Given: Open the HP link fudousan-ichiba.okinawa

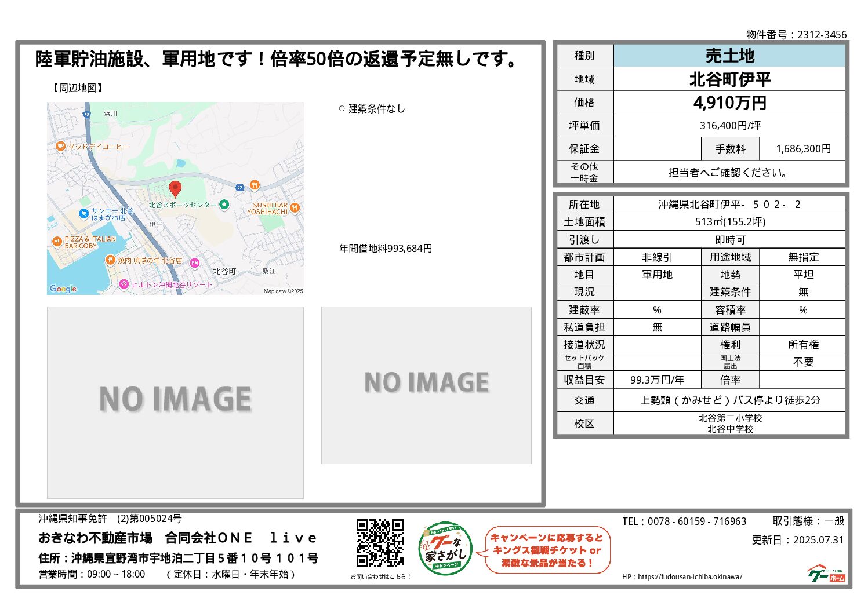Looking at the screenshot, I should pyautogui.click(x=689, y=577).
